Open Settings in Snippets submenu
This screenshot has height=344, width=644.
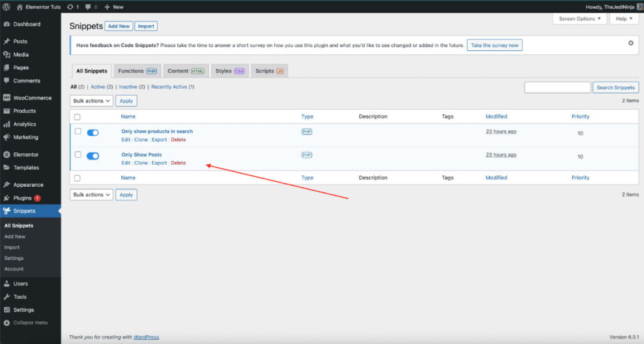tap(14, 258)
